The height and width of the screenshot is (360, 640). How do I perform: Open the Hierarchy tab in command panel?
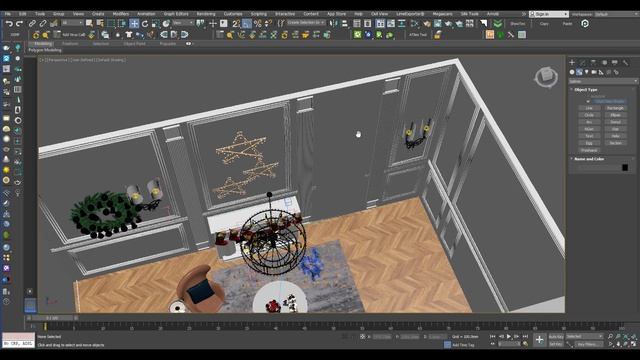tap(593, 62)
